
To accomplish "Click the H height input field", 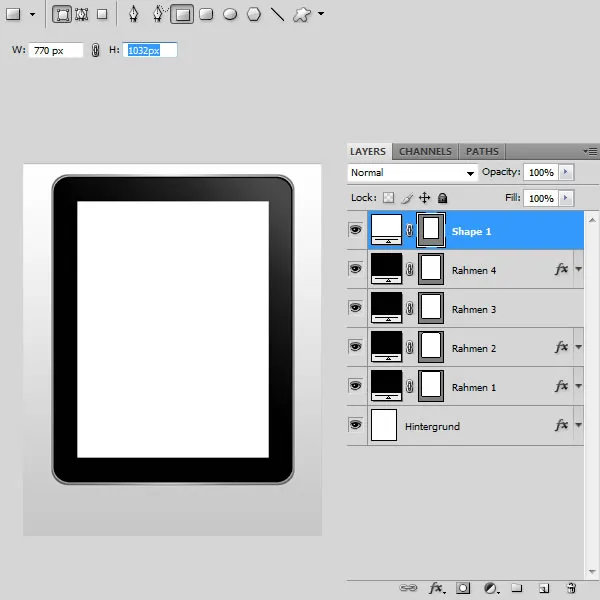I will coord(150,50).
